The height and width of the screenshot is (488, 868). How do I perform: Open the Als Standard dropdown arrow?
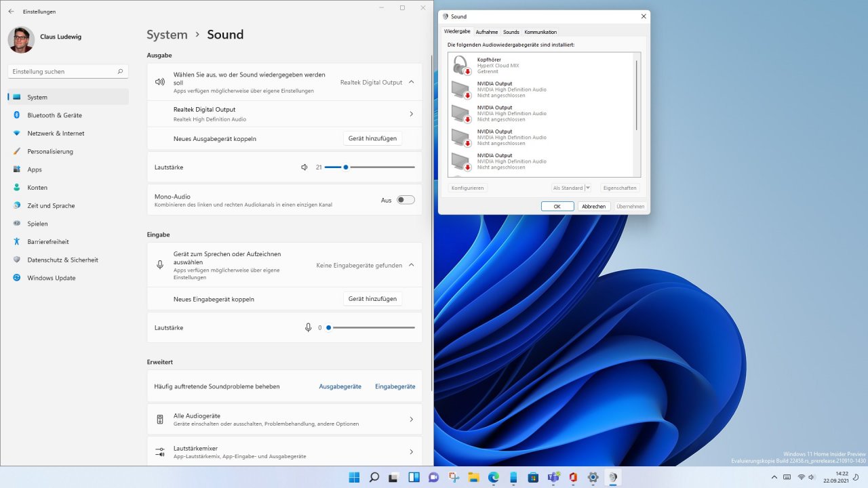[587, 188]
